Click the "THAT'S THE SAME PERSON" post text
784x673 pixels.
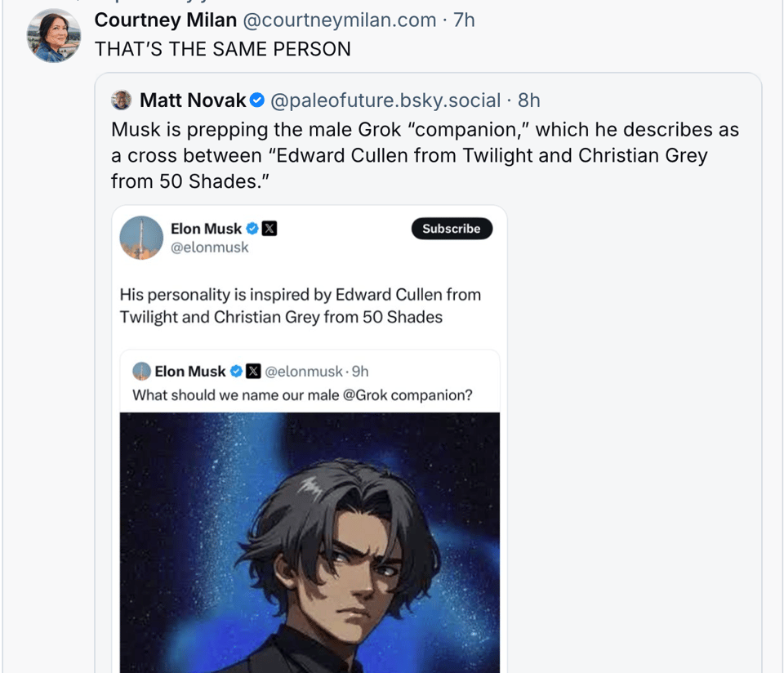pos(222,49)
